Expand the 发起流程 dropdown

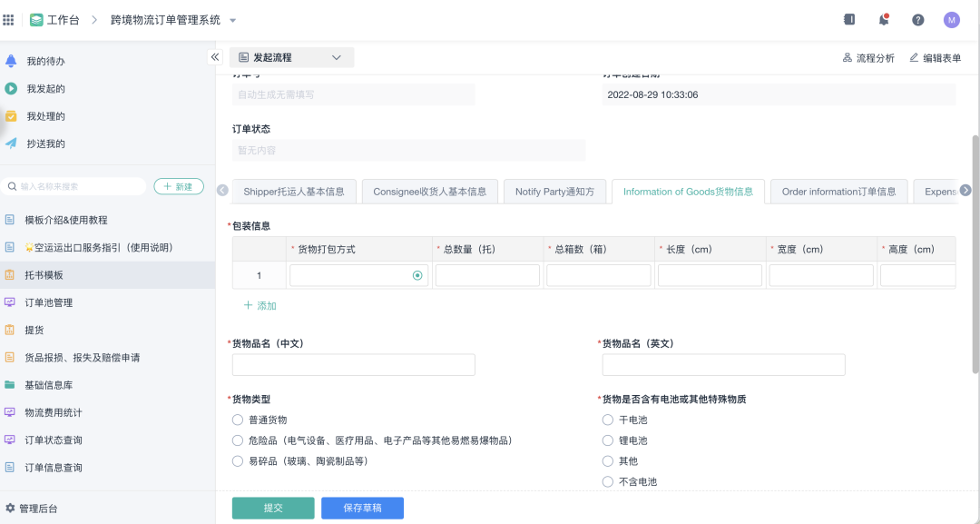(291, 57)
